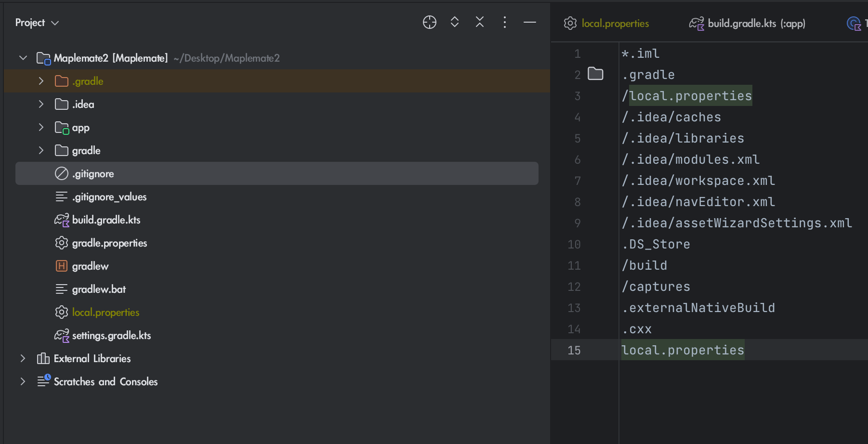Select settings.gradle.kts in the project tree

[111, 335]
